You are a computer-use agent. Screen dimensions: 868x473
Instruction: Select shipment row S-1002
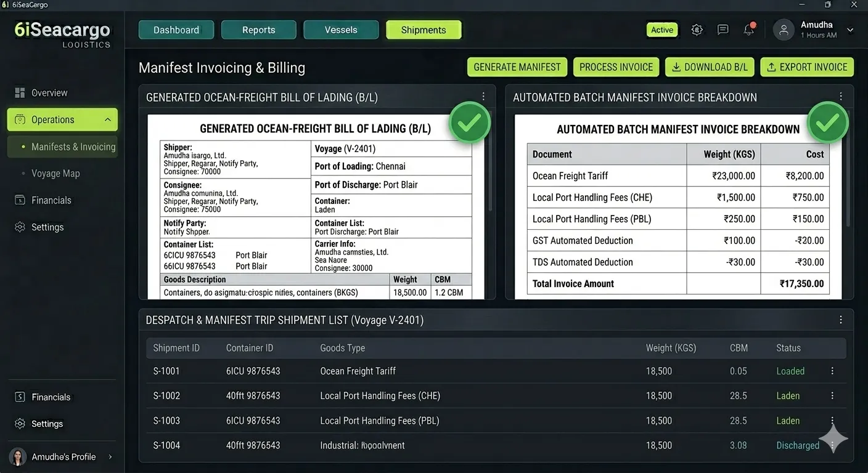pos(496,395)
